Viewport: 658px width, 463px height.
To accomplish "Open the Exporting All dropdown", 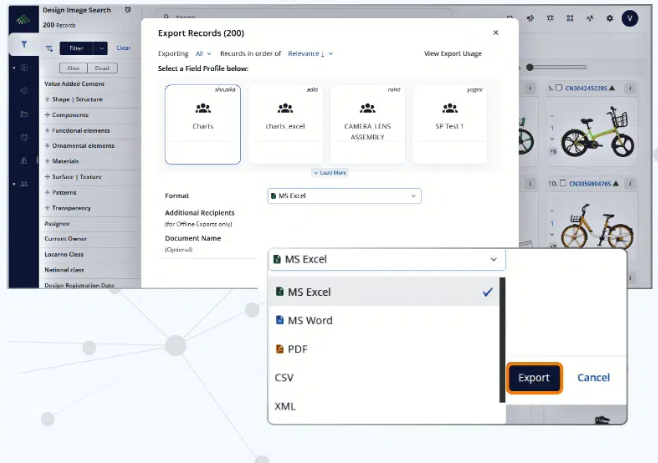I will click(x=203, y=53).
